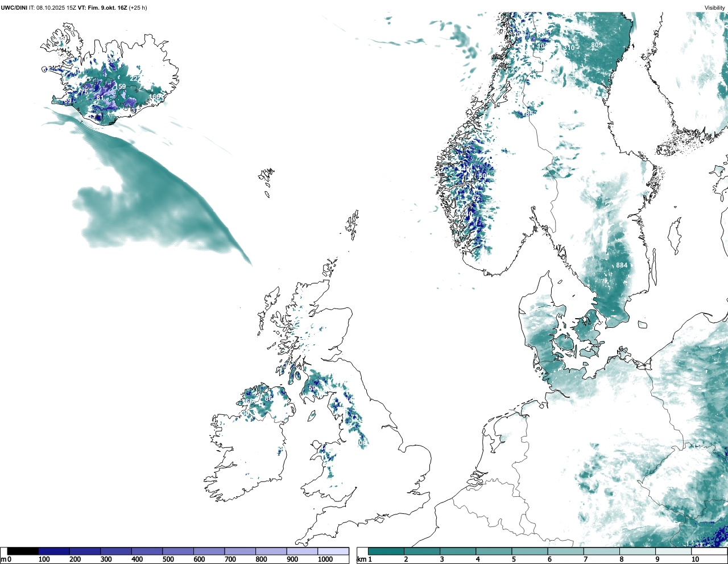Click the '884' visibility value over Sweden
The image size is (728, 564).
[622, 265]
